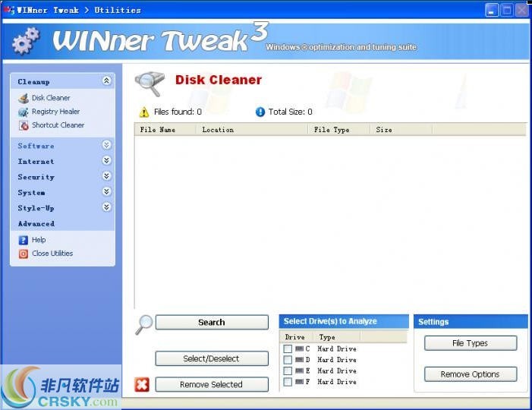The height and width of the screenshot is (410, 532).
Task: Open the Advanced section label
Action: pos(36,224)
